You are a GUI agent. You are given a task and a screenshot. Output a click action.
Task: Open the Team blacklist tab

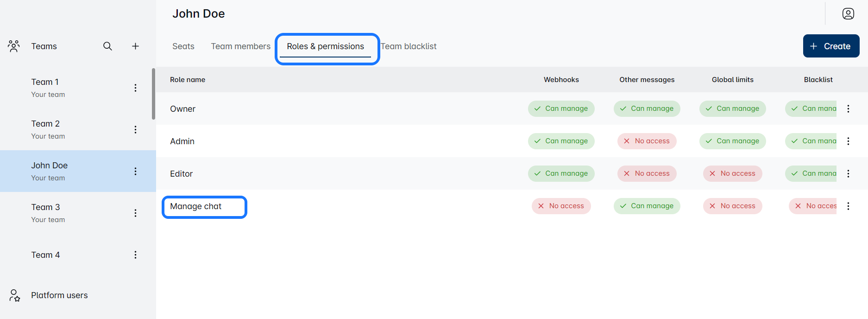click(409, 46)
